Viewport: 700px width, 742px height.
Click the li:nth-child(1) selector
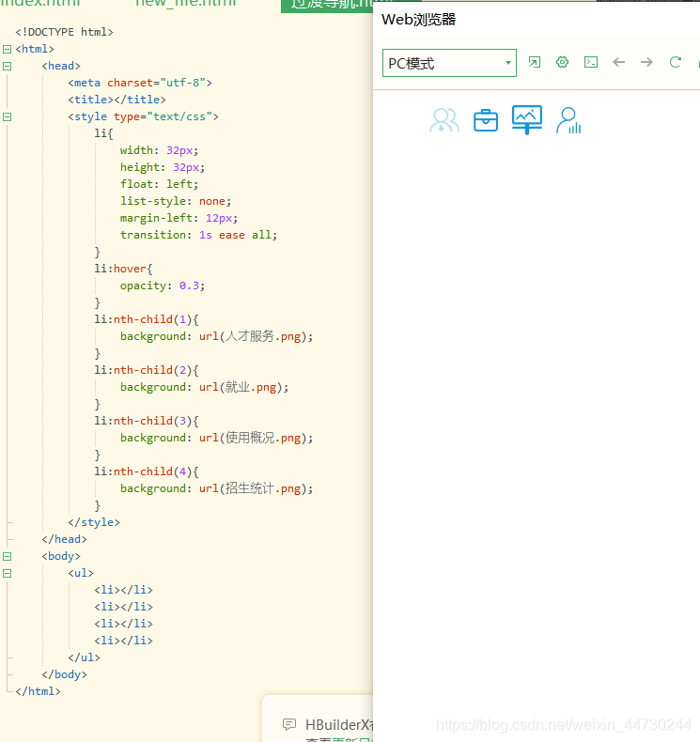pyautogui.click(x=147, y=319)
